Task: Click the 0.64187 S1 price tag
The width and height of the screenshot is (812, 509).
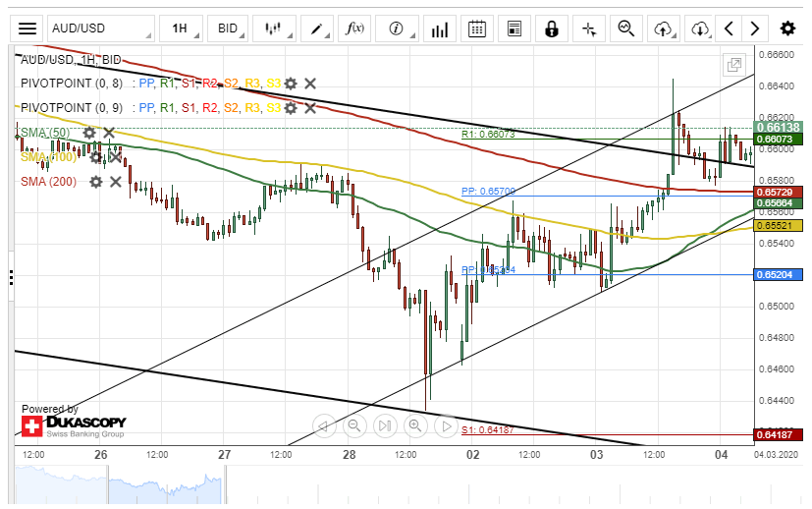Action: click(x=779, y=435)
